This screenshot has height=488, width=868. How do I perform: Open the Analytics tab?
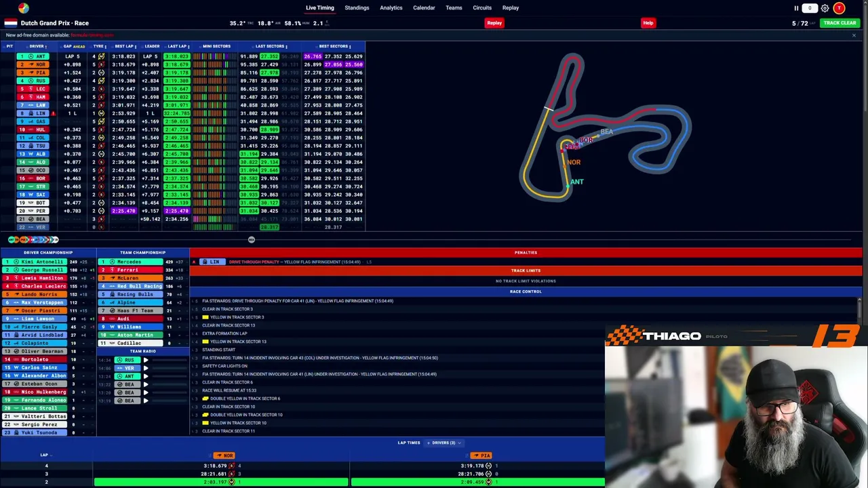(391, 8)
